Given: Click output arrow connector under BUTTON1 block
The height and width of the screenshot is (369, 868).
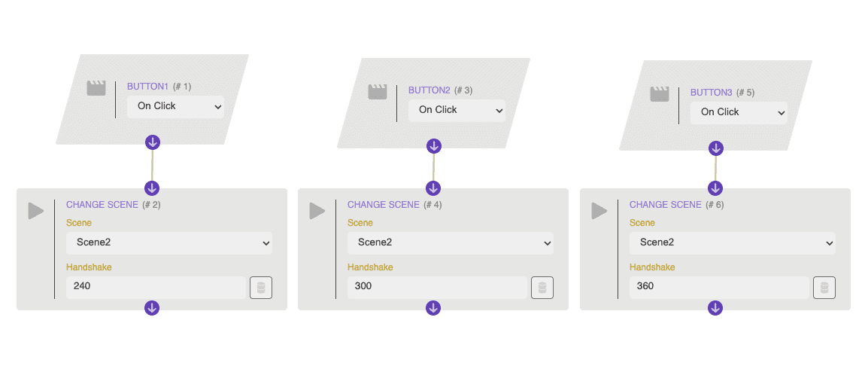Looking at the screenshot, I should [x=152, y=142].
